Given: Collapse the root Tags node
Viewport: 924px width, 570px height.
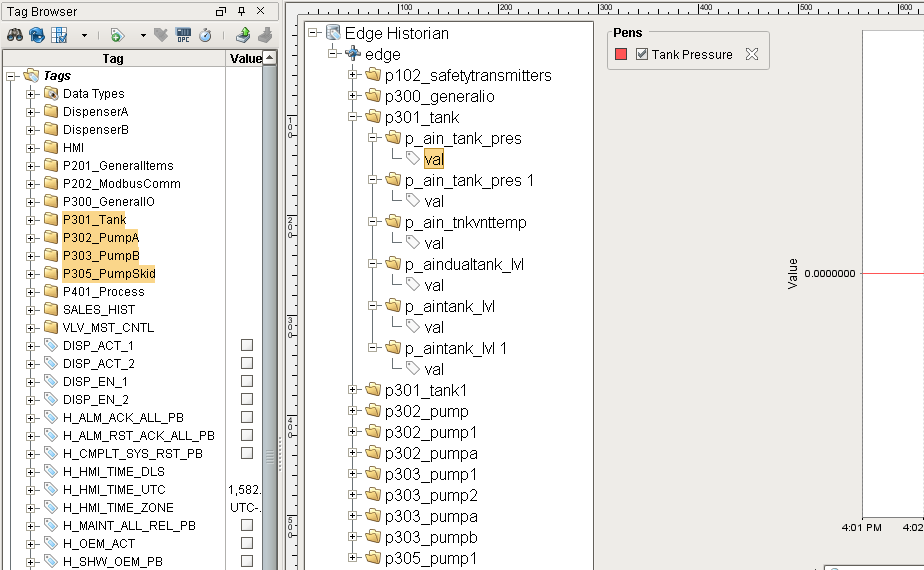Looking at the screenshot, I should pos(11,76).
